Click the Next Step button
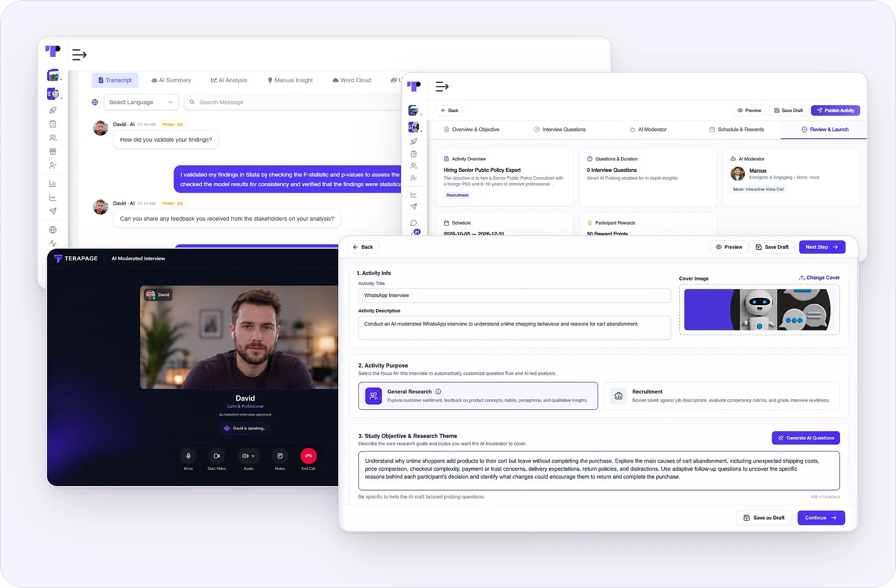This screenshot has height=588, width=896. click(822, 247)
